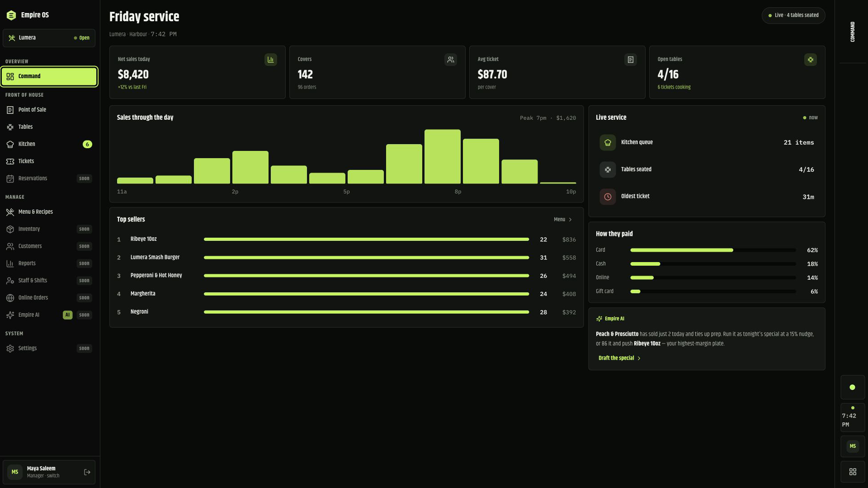
Task: Click the Empire AI sparkle icon in sidebar
Action: click(x=10, y=315)
